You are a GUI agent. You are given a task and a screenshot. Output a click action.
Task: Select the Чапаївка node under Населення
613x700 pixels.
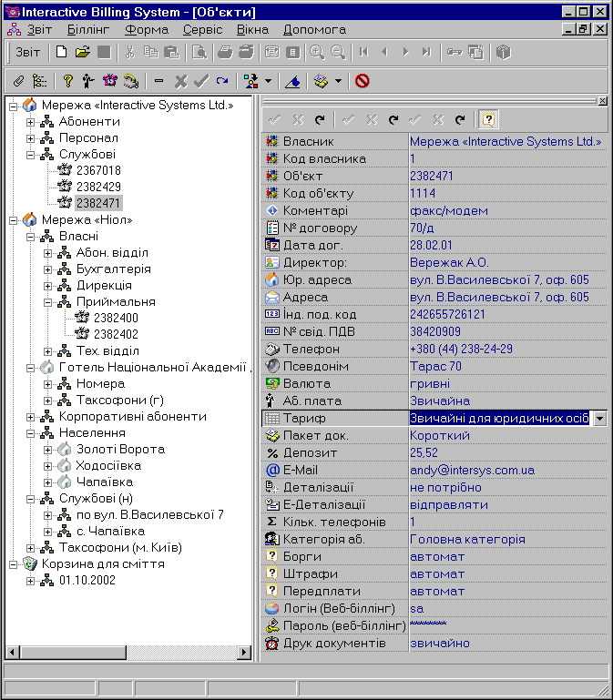pos(105,482)
